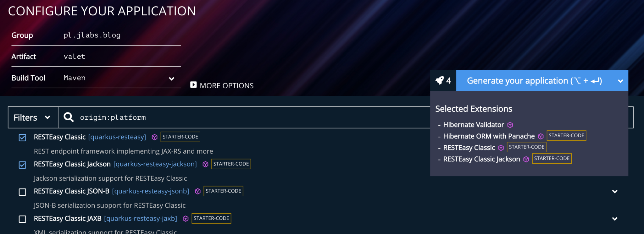This screenshot has width=644, height=234.
Task: Enable the RESTEasy Classic JSON-B checkbox
Action: pos(22,192)
